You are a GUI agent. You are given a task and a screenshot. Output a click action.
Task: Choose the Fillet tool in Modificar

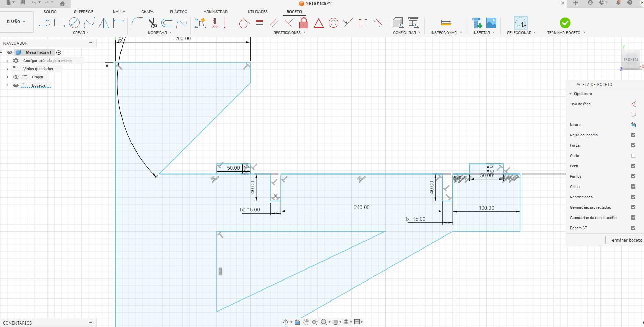coord(137,23)
